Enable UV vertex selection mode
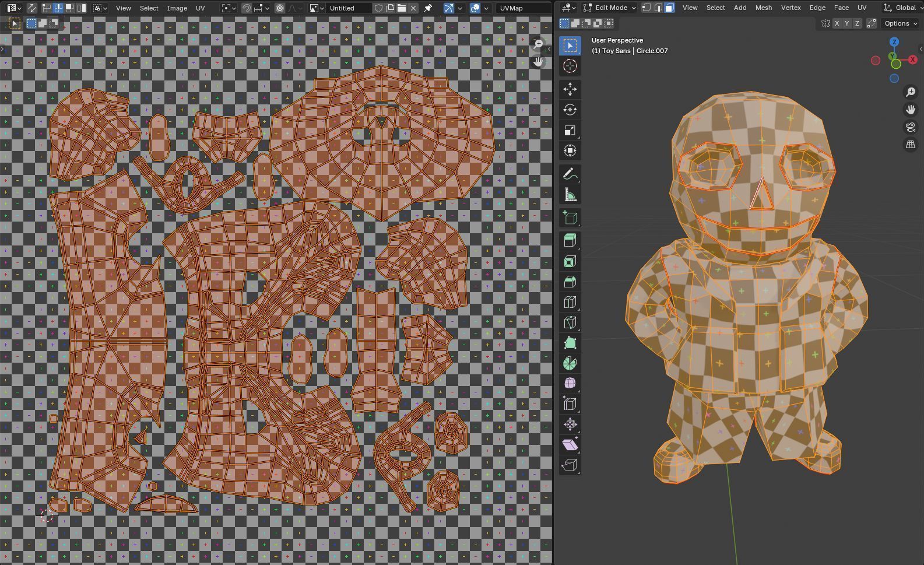This screenshot has width=924, height=565. coord(47,8)
